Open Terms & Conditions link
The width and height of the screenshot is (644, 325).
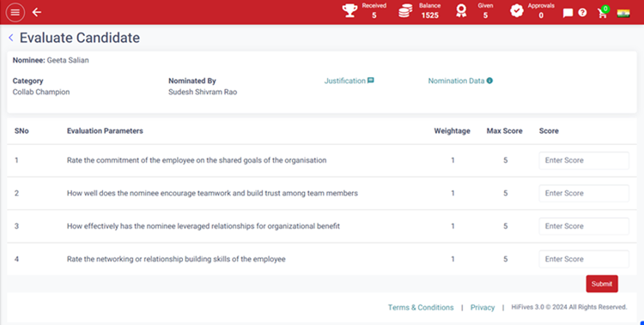(421, 307)
